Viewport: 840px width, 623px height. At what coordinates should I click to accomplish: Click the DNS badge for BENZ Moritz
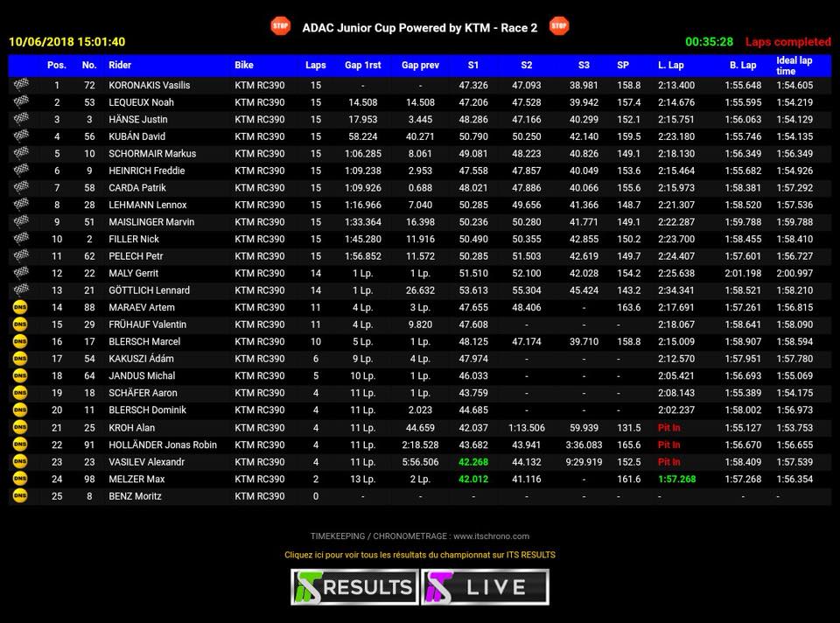pyautogui.click(x=20, y=496)
